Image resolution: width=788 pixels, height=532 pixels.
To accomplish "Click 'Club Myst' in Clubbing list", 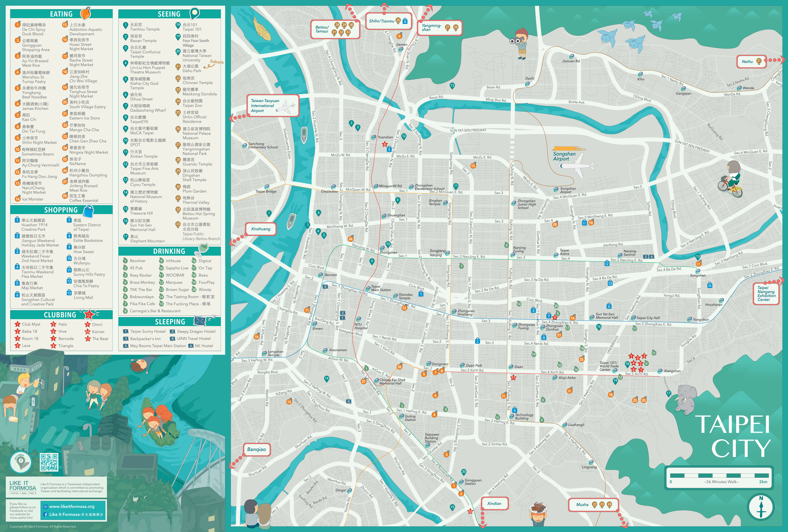I will pos(31,324).
